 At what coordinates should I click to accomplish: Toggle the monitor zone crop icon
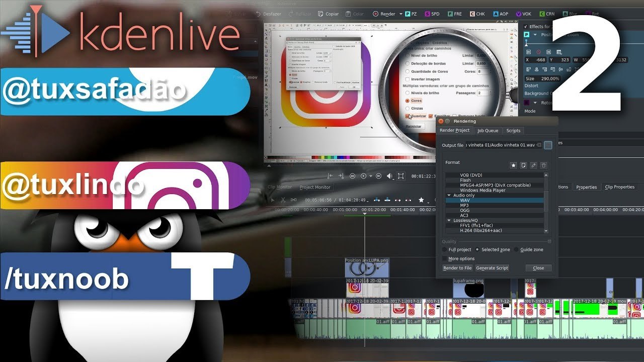pyautogui.click(x=400, y=176)
